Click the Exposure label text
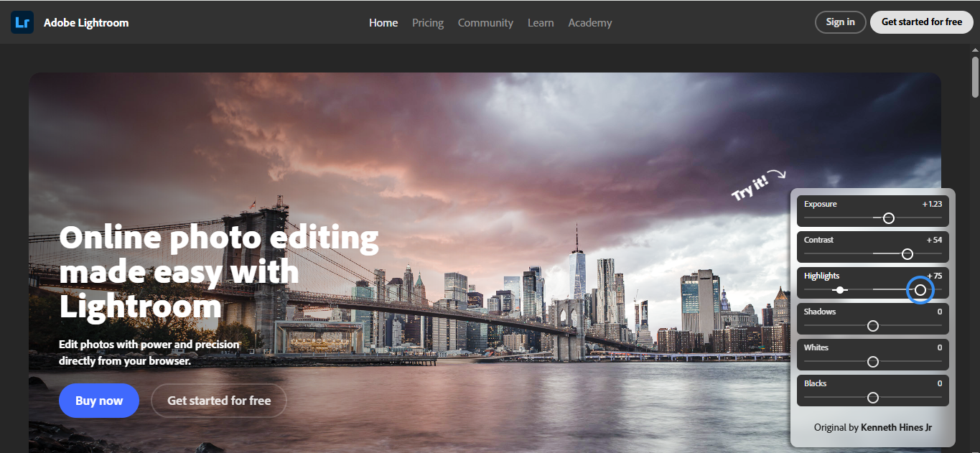The image size is (980, 453). (x=821, y=204)
